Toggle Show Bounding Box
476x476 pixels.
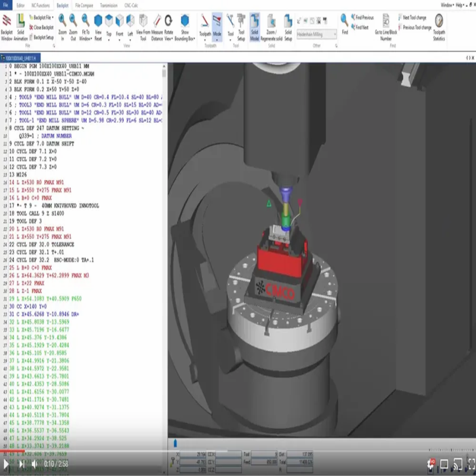(184, 27)
